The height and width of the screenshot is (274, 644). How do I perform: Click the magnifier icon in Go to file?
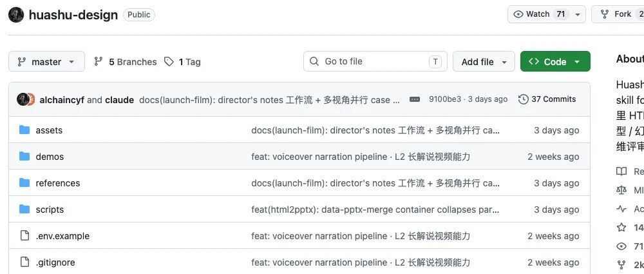[x=314, y=61]
